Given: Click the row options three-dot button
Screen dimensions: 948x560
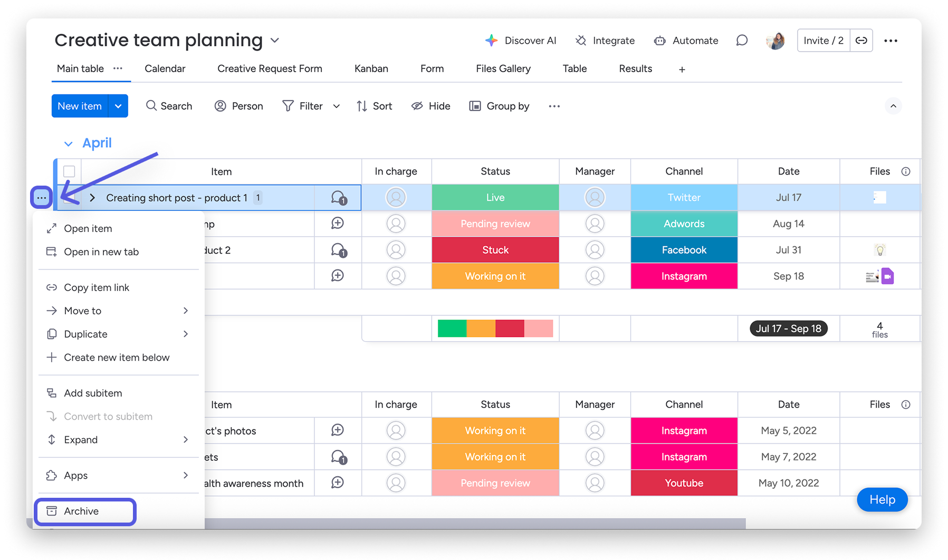Looking at the screenshot, I should tap(42, 198).
